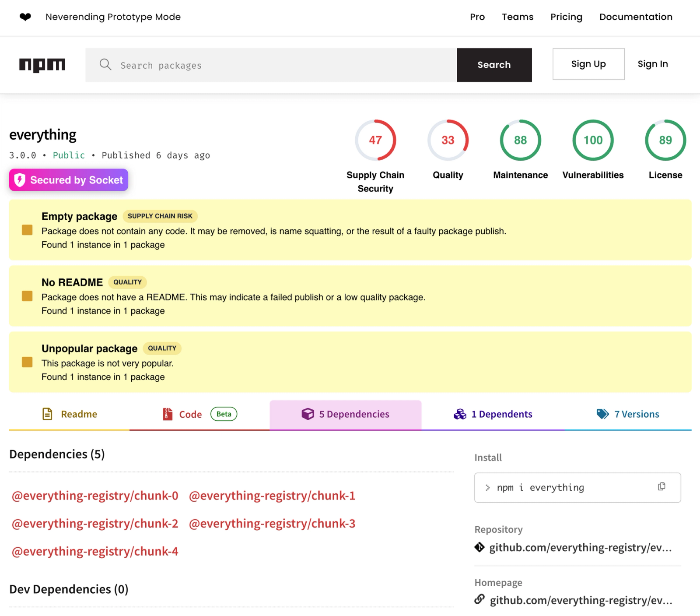This screenshot has width=700, height=616.
Task: Click the magnifying glass search icon
Action: (105, 65)
